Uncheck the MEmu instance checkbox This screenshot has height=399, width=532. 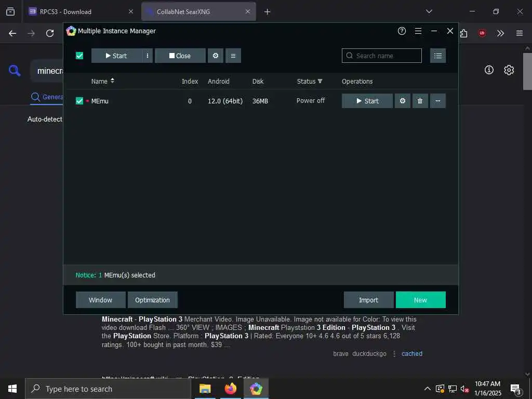pyautogui.click(x=79, y=101)
